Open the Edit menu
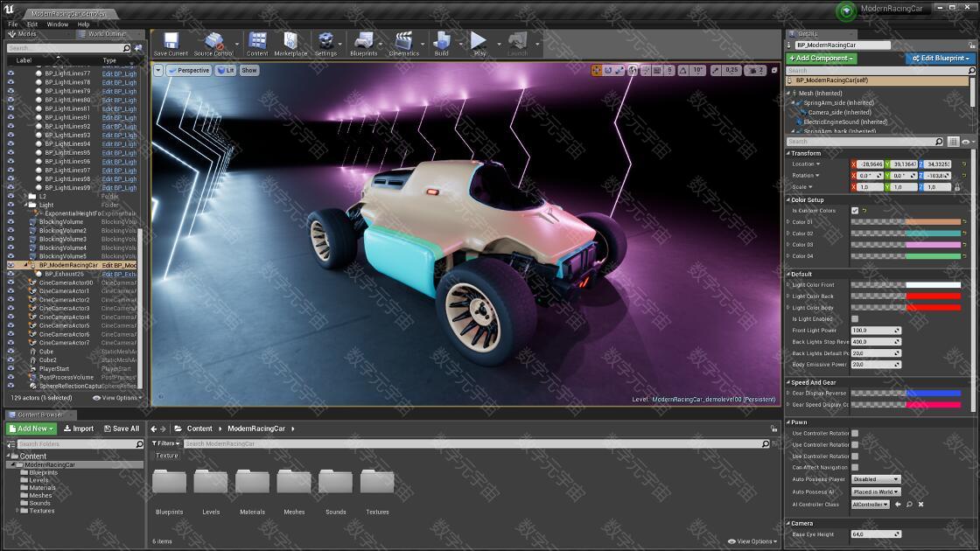The height and width of the screenshot is (551, 980). pyautogui.click(x=32, y=24)
